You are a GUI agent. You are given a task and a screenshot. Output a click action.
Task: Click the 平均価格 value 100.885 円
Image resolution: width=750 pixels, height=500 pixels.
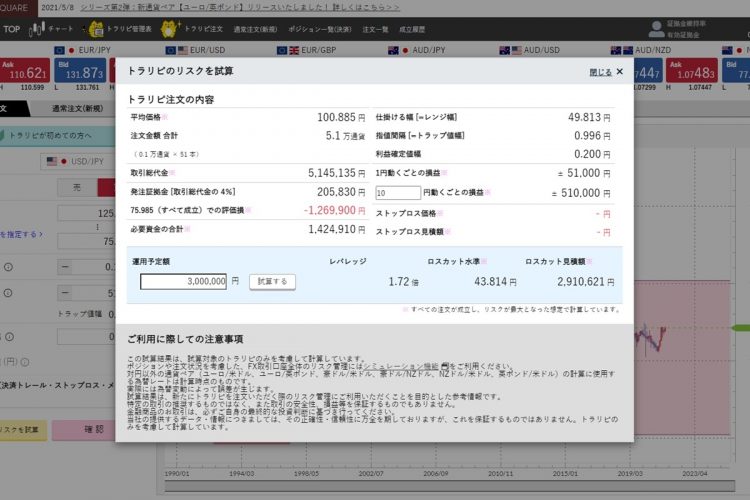341,117
